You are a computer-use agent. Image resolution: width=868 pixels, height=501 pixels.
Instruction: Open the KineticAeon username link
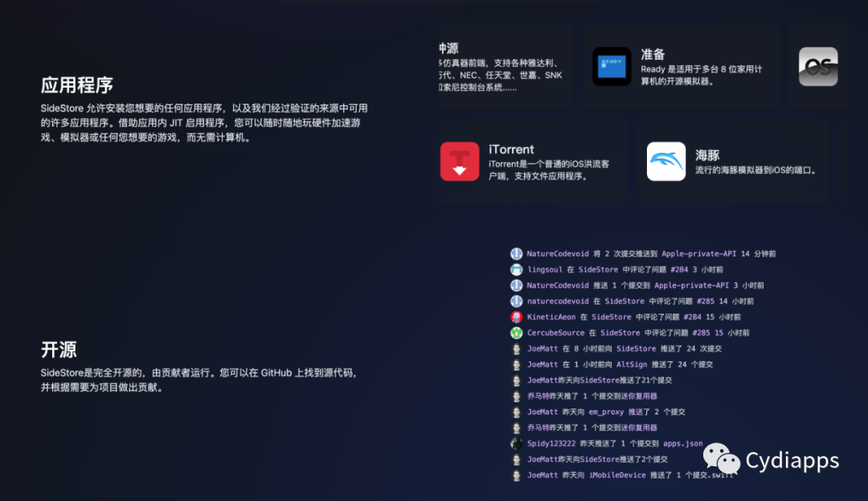coord(551,317)
